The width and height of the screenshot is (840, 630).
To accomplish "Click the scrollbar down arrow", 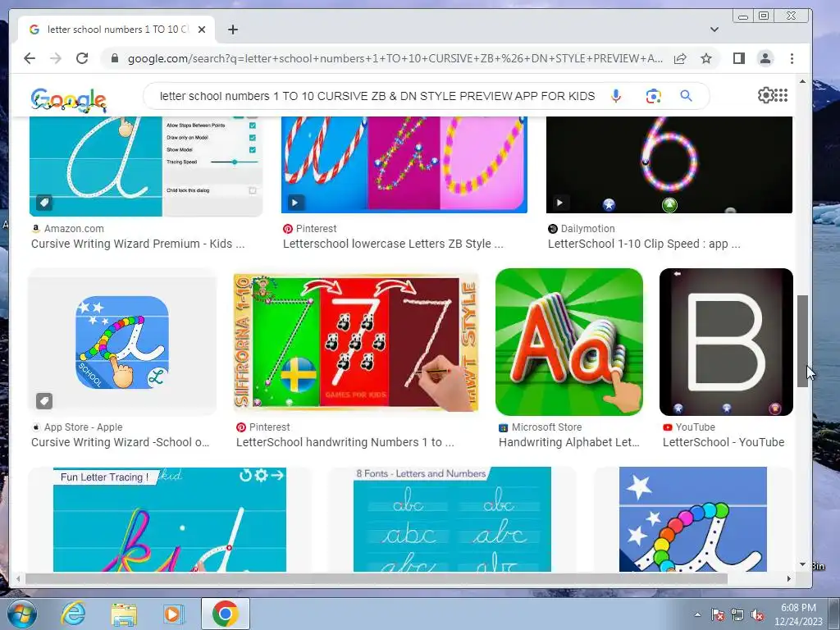I will point(802,564).
